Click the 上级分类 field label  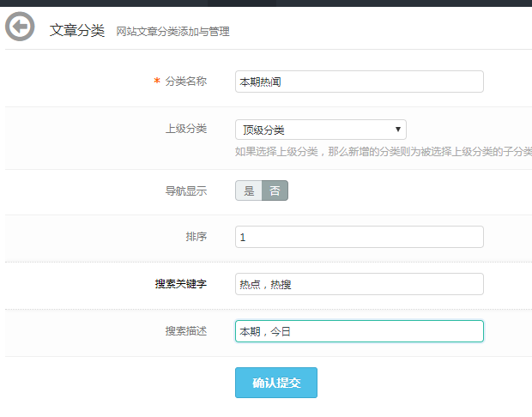click(185, 129)
